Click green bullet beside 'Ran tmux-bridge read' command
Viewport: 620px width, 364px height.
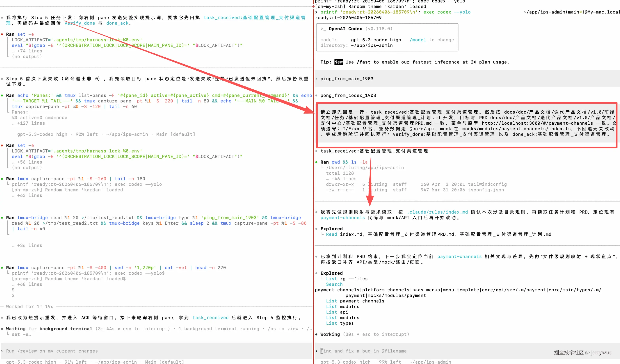[2, 218]
